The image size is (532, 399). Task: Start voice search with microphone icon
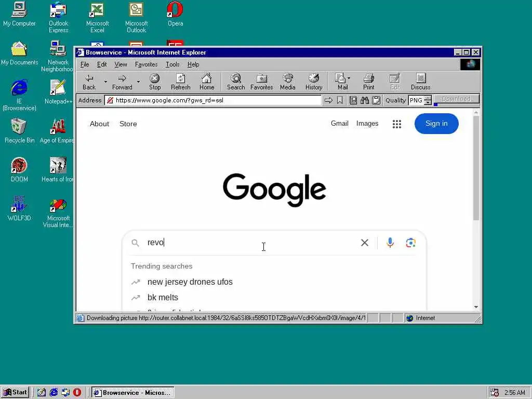point(390,243)
